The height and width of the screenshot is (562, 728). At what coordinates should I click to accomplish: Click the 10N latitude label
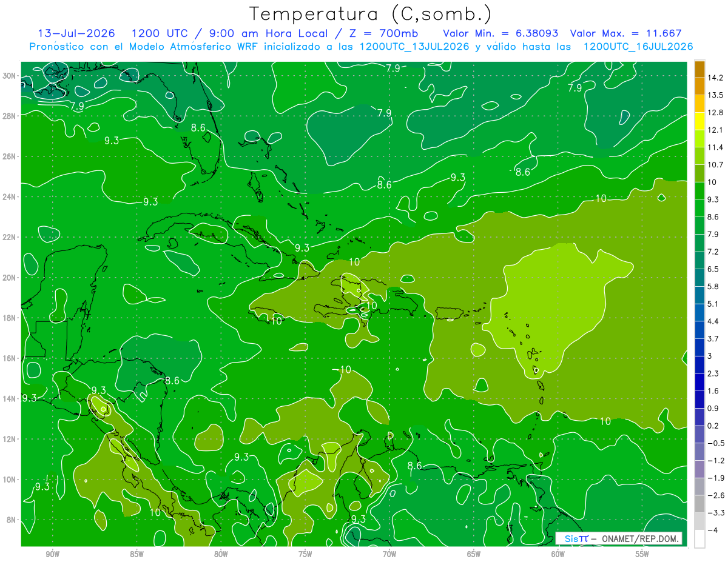click(x=9, y=480)
